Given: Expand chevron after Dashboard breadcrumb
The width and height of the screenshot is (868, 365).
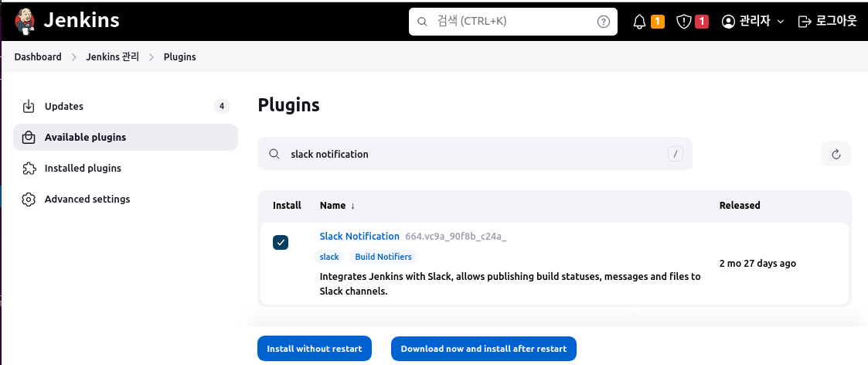Looking at the screenshot, I should (73, 56).
